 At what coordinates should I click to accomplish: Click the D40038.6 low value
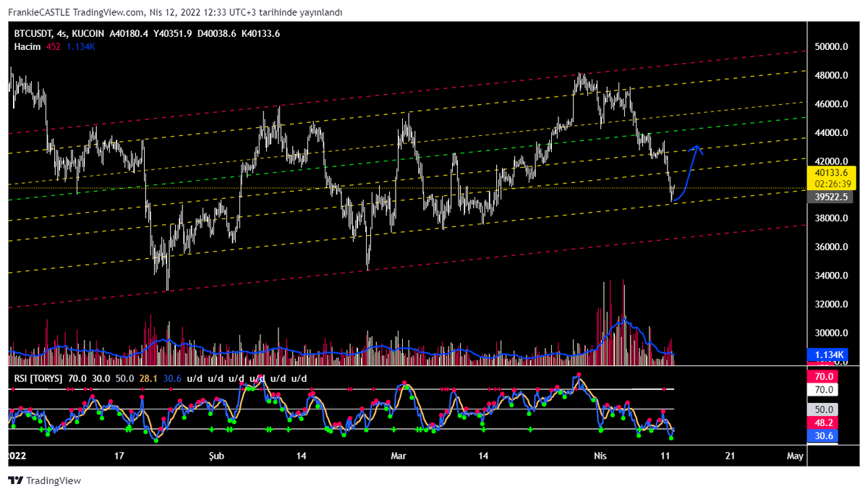pyautogui.click(x=217, y=33)
